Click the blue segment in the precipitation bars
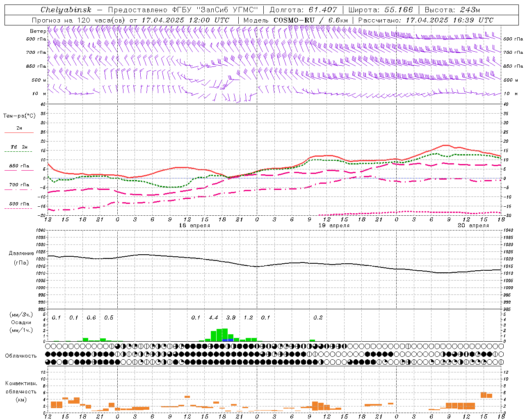525x420 pixels. [228, 340]
